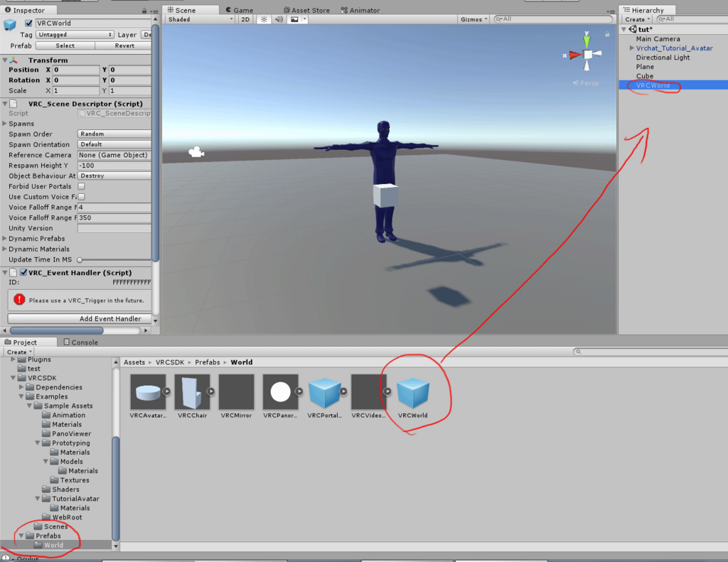Click the Respawn Height Y field
Screen dimensions: 728x562
tap(114, 166)
